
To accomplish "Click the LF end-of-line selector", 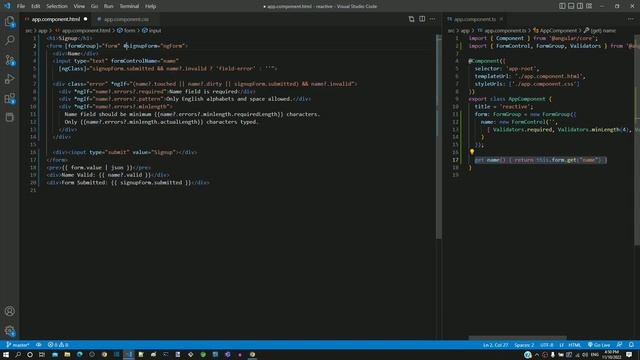I will pyautogui.click(x=561, y=345).
